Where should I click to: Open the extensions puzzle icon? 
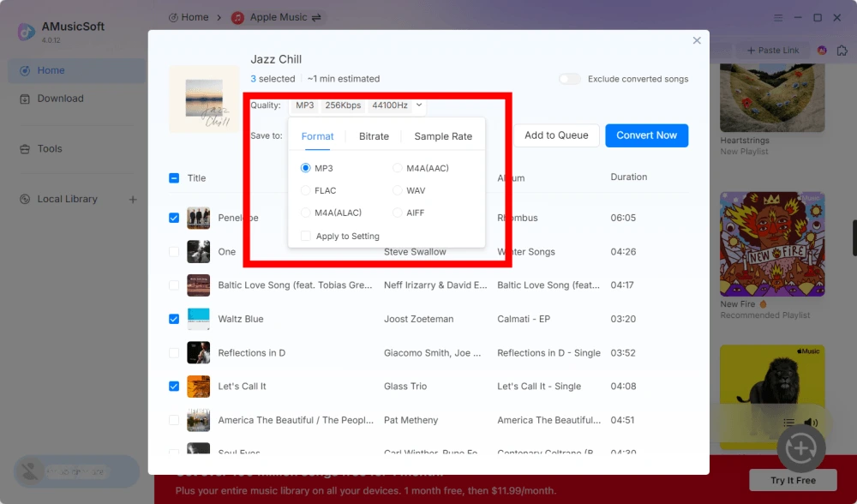(842, 51)
